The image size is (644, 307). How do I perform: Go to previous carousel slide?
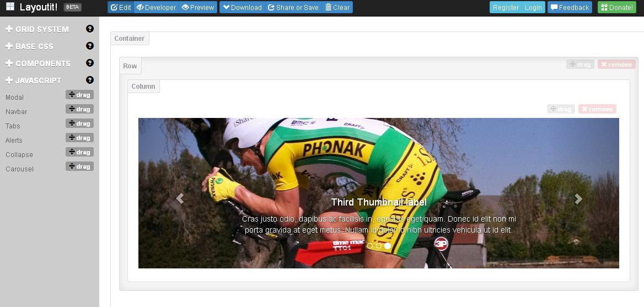tap(180, 198)
